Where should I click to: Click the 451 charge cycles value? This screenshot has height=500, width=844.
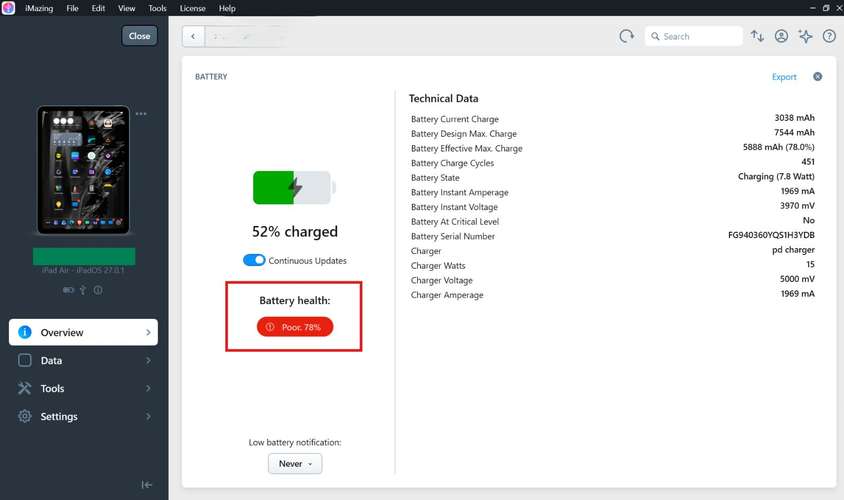808,161
